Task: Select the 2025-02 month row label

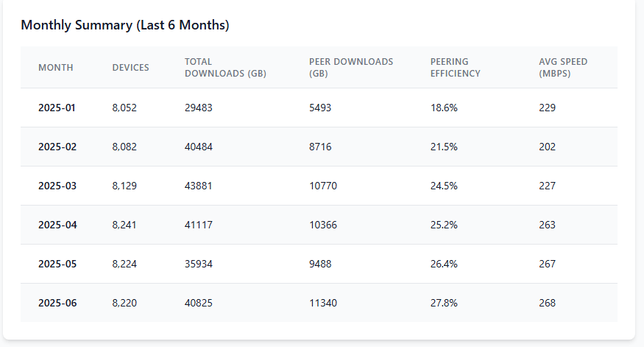Action: [x=57, y=147]
